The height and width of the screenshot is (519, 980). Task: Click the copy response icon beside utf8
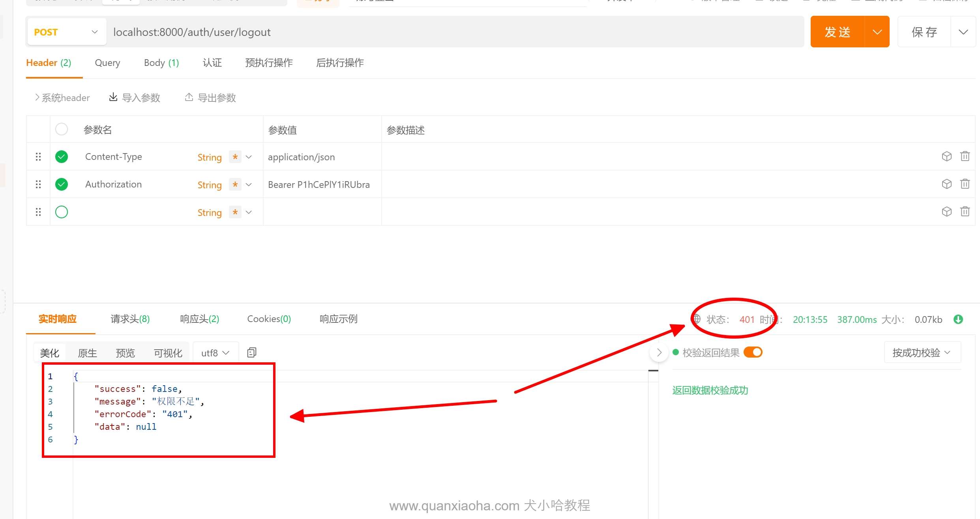(x=251, y=352)
